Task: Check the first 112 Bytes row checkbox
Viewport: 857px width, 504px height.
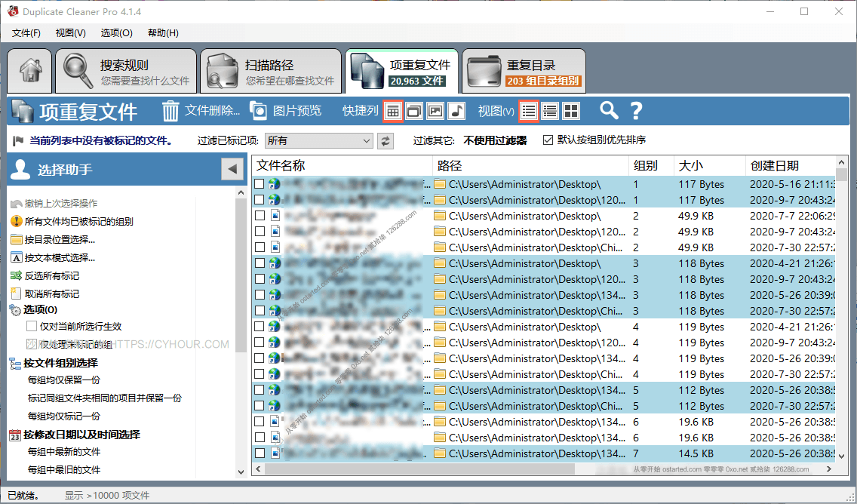Action: click(260, 390)
